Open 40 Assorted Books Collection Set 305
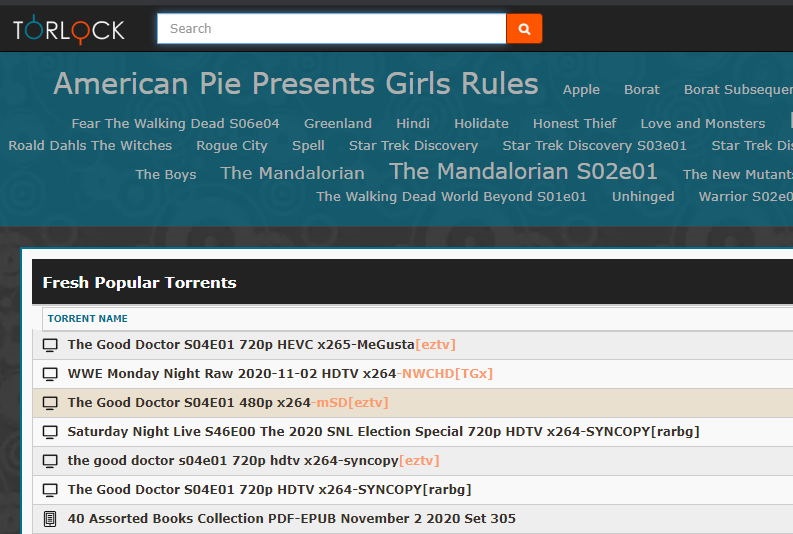793x534 pixels. [292, 519]
